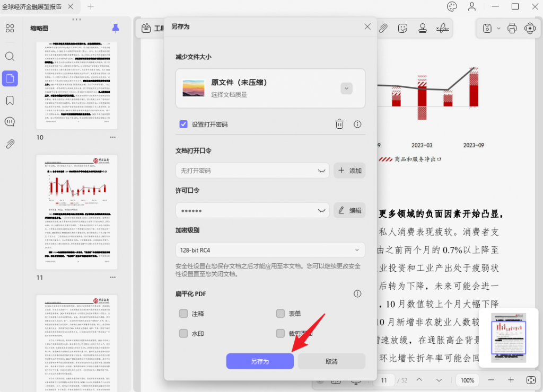543x392 pixels.
Task: Open the comments panel icon
Action: click(x=10, y=122)
